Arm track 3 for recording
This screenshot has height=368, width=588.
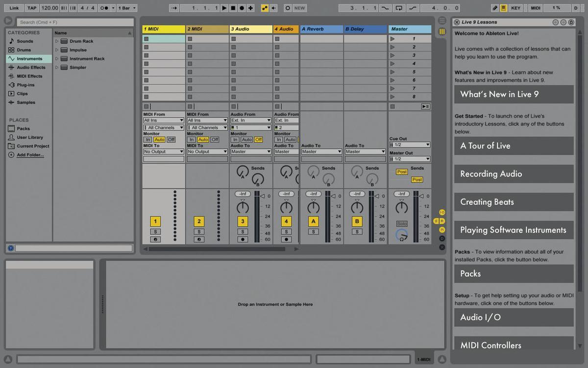243,239
